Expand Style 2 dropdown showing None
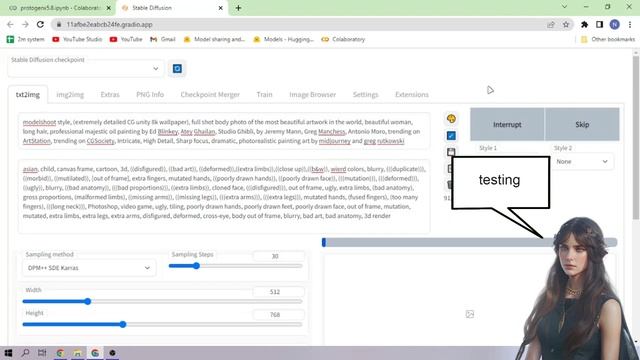 pyautogui.click(x=582, y=162)
